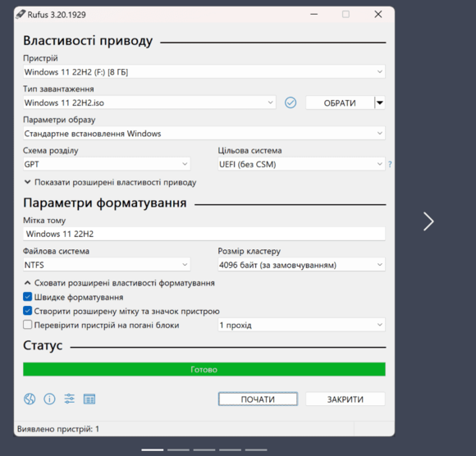Select the first carousel slide indicator
This screenshot has height=456, width=476.
tap(153, 449)
